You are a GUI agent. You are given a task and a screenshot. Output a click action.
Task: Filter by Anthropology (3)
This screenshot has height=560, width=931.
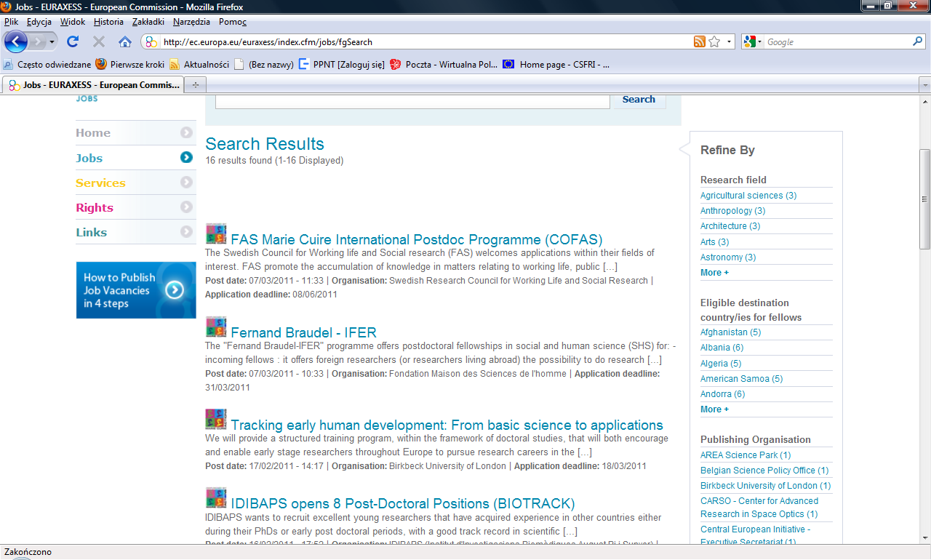tap(732, 211)
